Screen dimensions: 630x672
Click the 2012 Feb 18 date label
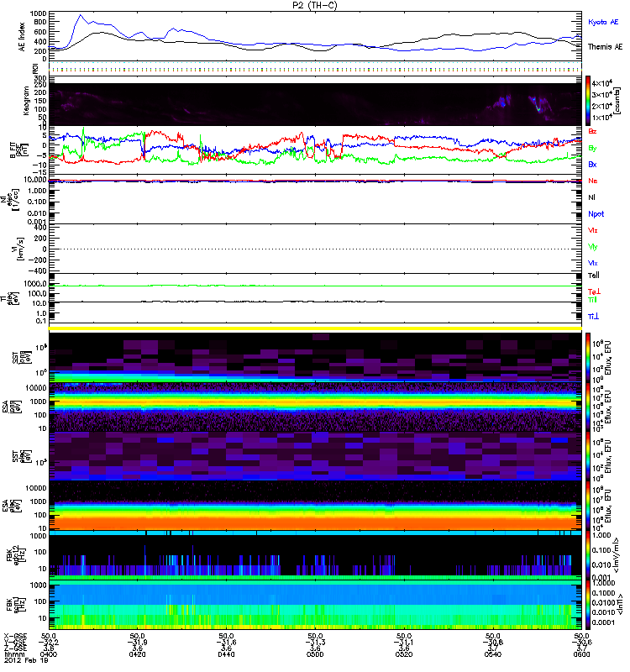click(26, 660)
